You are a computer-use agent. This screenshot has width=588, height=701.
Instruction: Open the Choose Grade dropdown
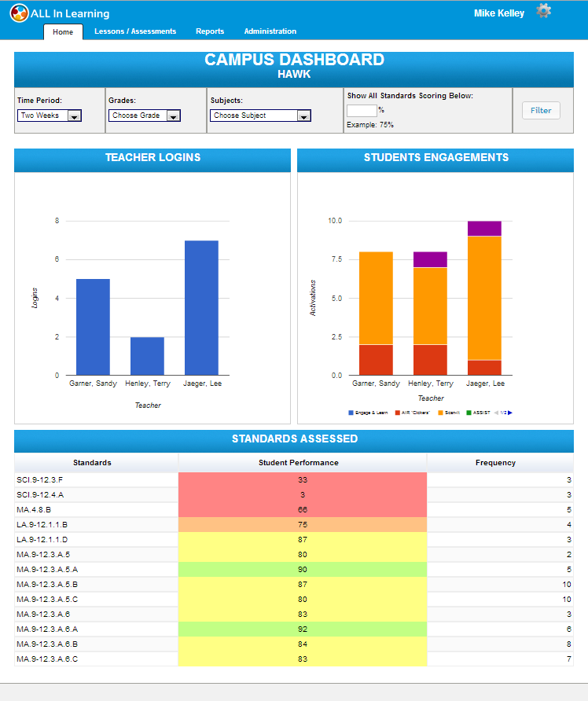(145, 116)
